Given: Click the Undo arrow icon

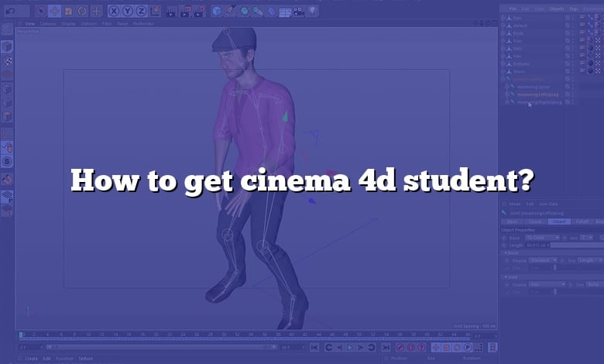Looking at the screenshot, I should point(10,11).
